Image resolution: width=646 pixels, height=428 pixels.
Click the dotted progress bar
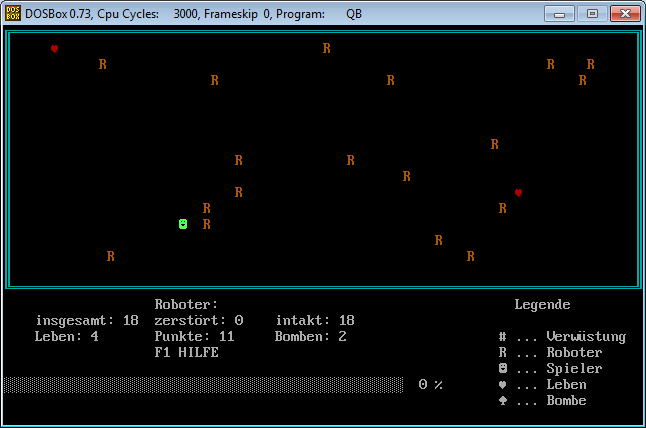click(203, 385)
